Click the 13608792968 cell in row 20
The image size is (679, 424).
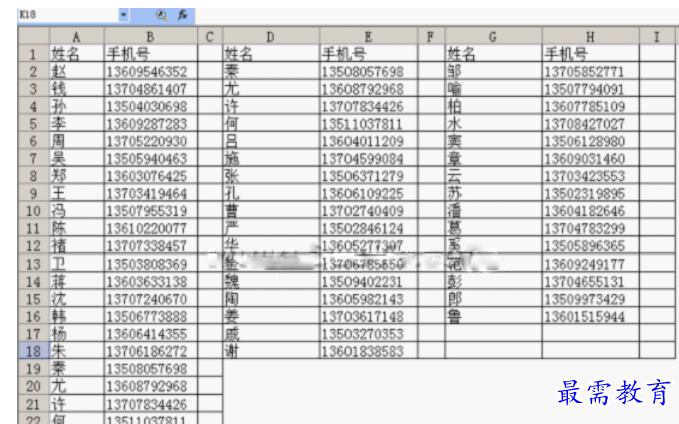tap(151, 386)
